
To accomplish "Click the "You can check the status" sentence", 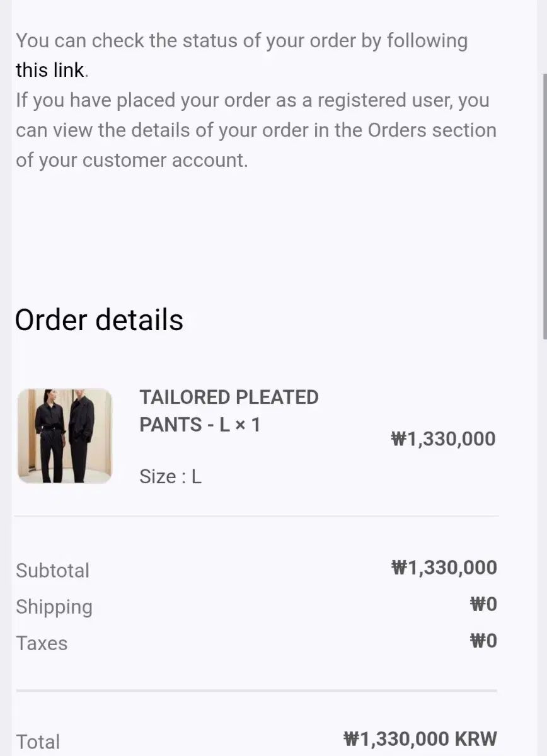I will tap(241, 42).
